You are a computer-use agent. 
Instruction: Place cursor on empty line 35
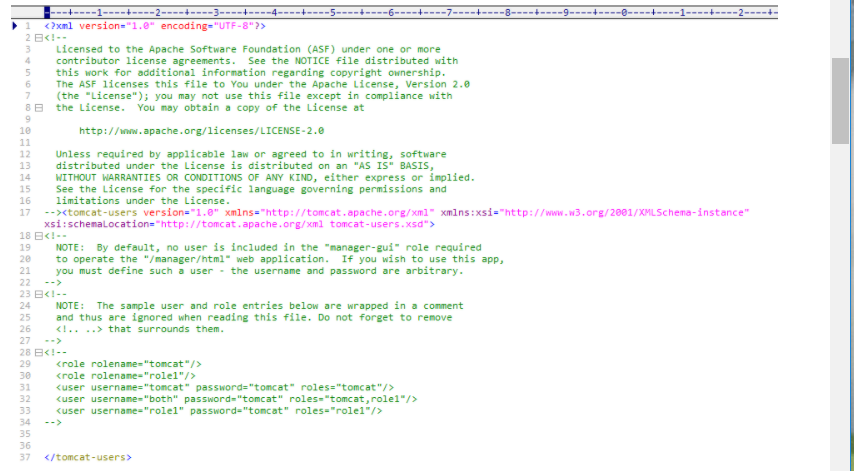point(408,434)
